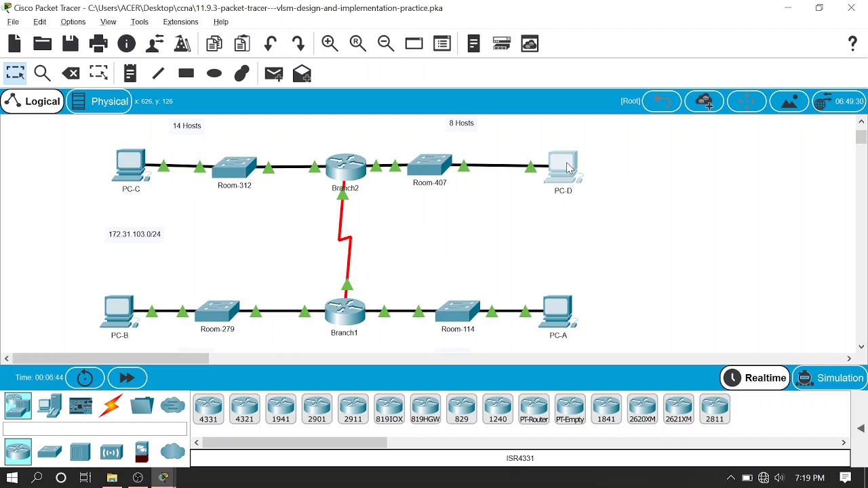Switch to Realtime mode
The height and width of the screenshot is (488, 868).
coord(755,378)
